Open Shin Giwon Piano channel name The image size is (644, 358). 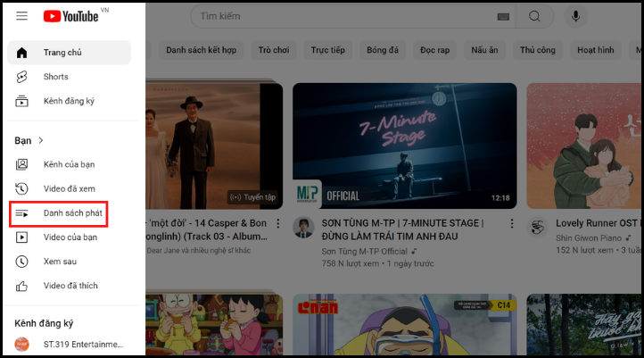(x=589, y=238)
